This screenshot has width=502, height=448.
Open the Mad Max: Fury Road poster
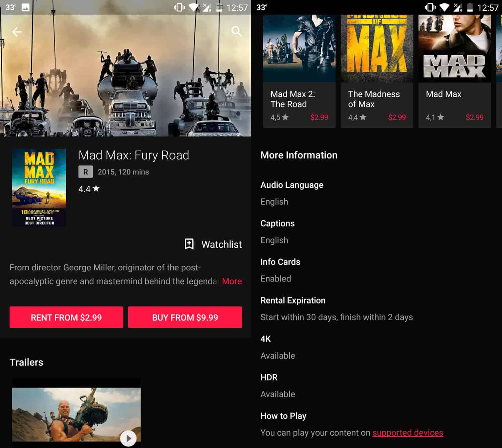pos(39,188)
